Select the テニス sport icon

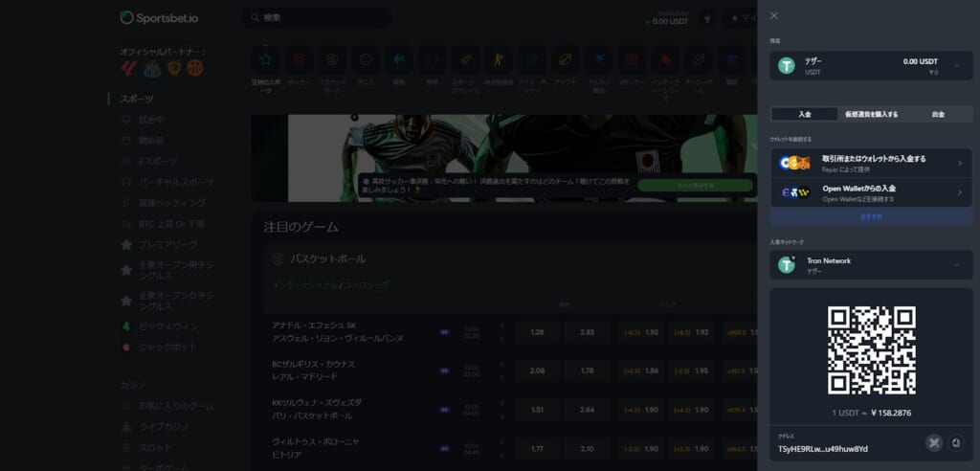coord(365,60)
